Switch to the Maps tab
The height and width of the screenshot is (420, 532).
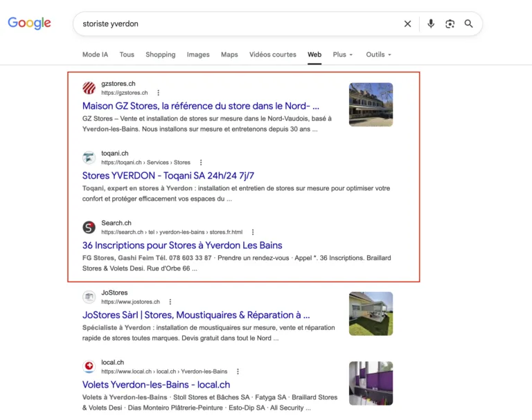click(229, 55)
